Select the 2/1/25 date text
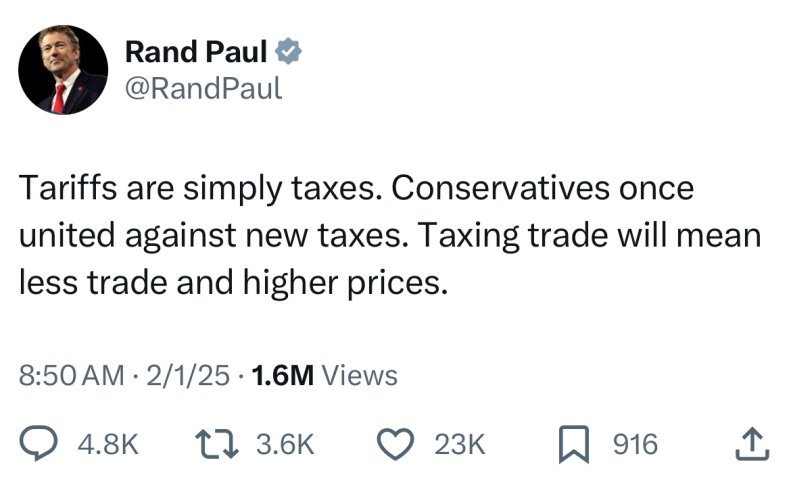The width and height of the screenshot is (791, 500). pyautogui.click(x=188, y=375)
